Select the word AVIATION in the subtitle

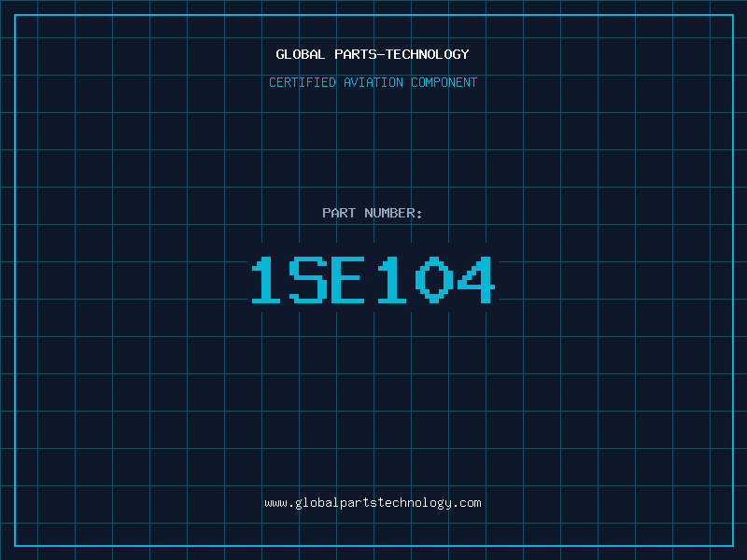tap(373, 83)
